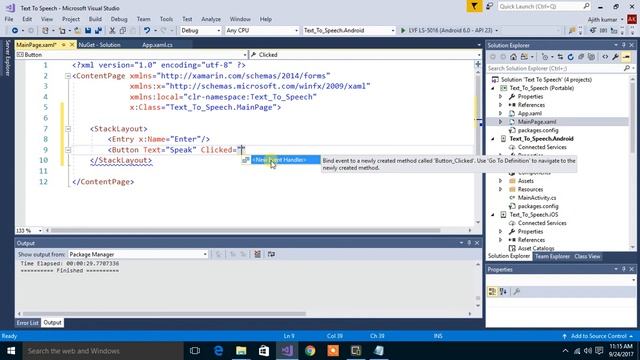
Task: Click Alphabetical sort icon in Properties panel
Action: tap(503, 291)
